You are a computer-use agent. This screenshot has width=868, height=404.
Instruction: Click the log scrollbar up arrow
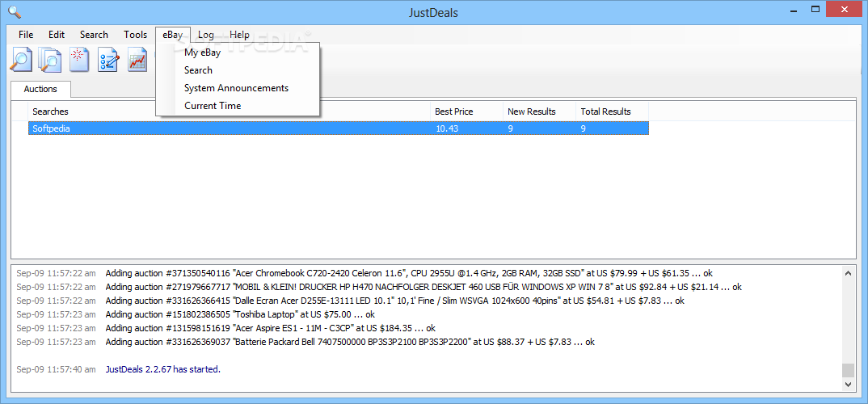click(848, 272)
